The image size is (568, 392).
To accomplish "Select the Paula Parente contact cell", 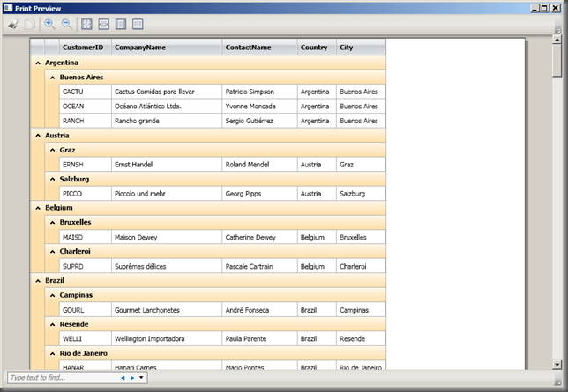I will click(259, 339).
